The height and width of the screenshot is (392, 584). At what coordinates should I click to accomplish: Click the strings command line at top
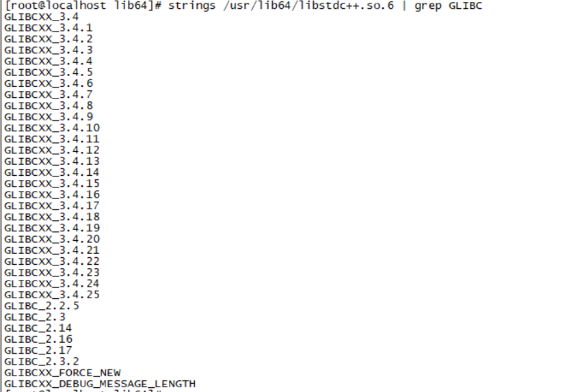(243, 5)
